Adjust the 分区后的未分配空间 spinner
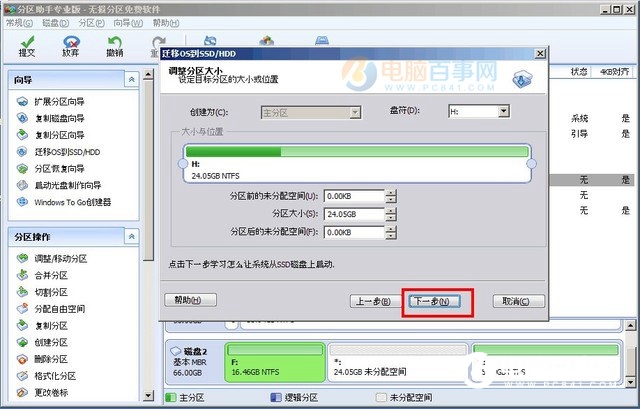The image size is (640, 409). click(391, 232)
